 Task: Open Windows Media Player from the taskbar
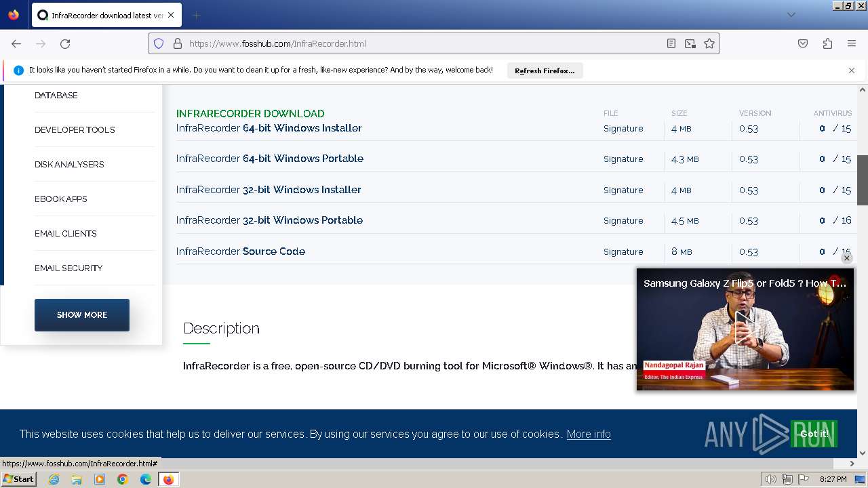pos(100,479)
